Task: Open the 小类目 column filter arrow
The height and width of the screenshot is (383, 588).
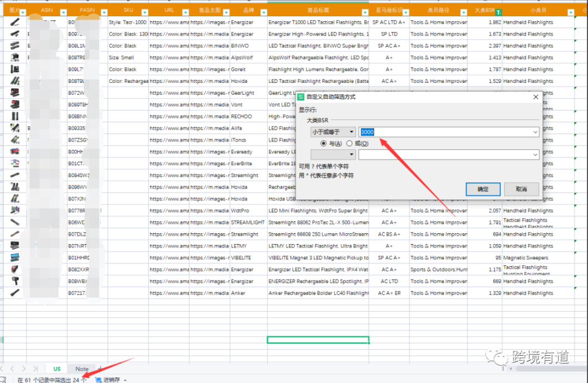Action: (x=571, y=13)
